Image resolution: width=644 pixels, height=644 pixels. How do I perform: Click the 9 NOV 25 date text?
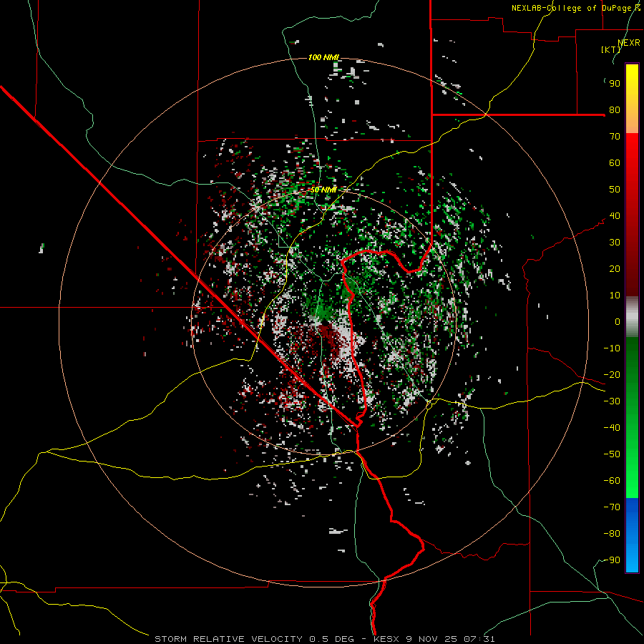click(432, 639)
